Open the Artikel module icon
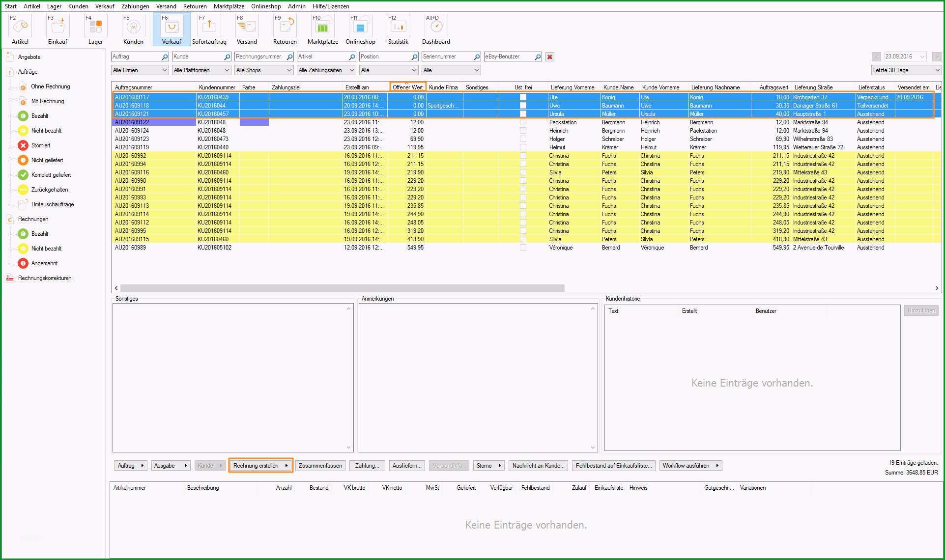945x560 pixels. coord(20,29)
